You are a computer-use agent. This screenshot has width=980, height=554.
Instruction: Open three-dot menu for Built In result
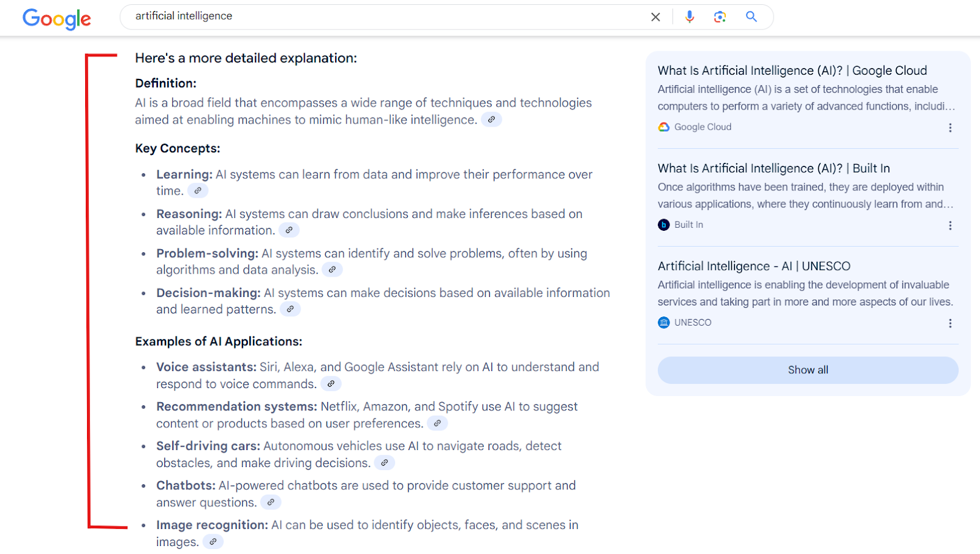pos(950,225)
